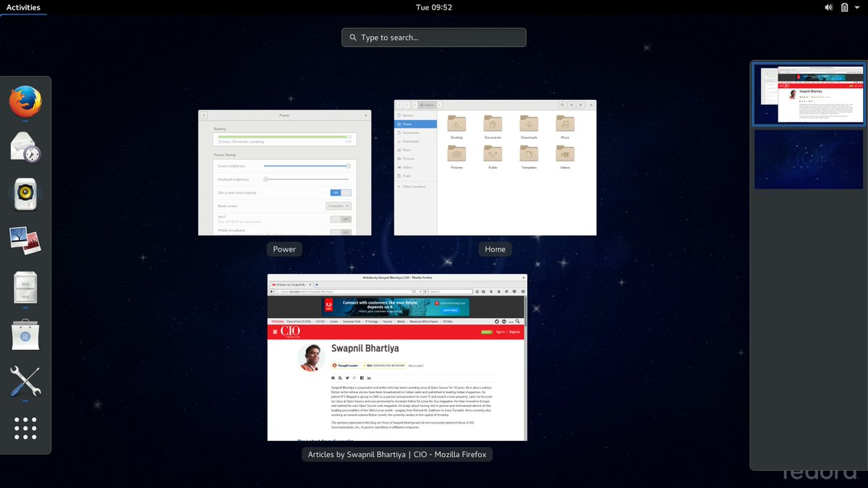Select Other Locations in Files sidebar
868x488 pixels.
click(414, 187)
